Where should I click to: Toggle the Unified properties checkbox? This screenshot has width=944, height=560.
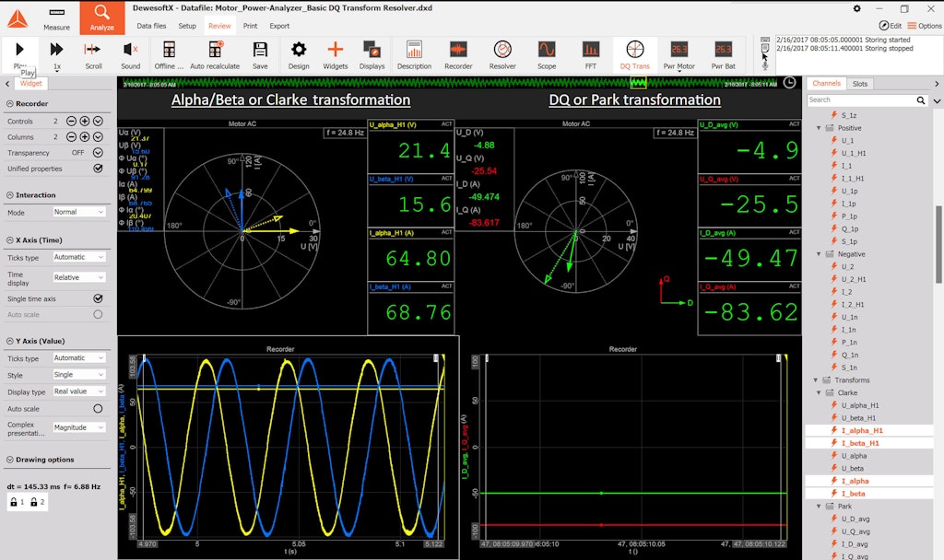click(98, 169)
